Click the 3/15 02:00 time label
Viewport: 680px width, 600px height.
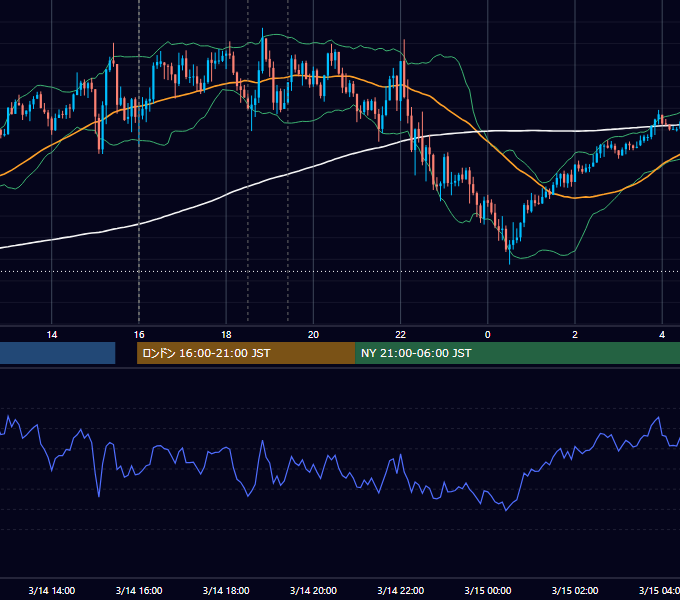[x=575, y=590]
